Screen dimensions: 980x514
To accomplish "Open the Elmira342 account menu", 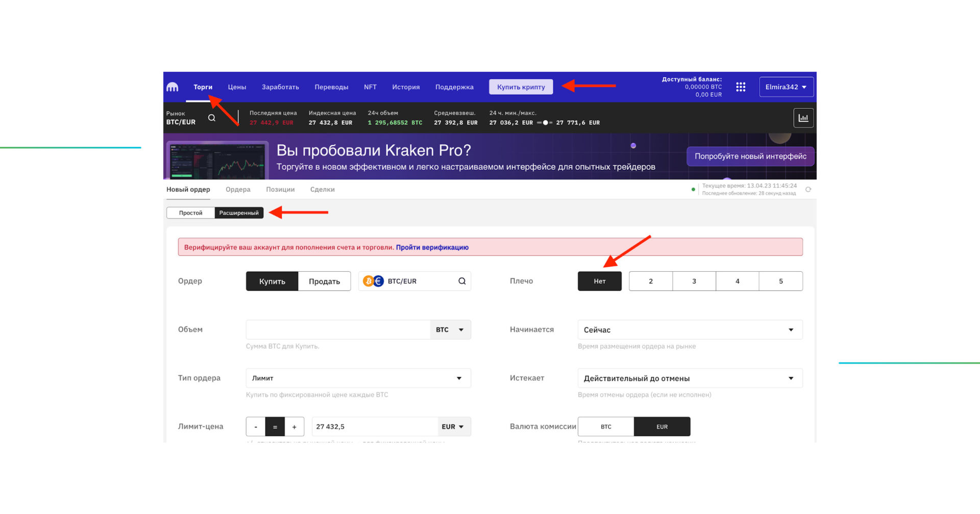I will tap(786, 87).
